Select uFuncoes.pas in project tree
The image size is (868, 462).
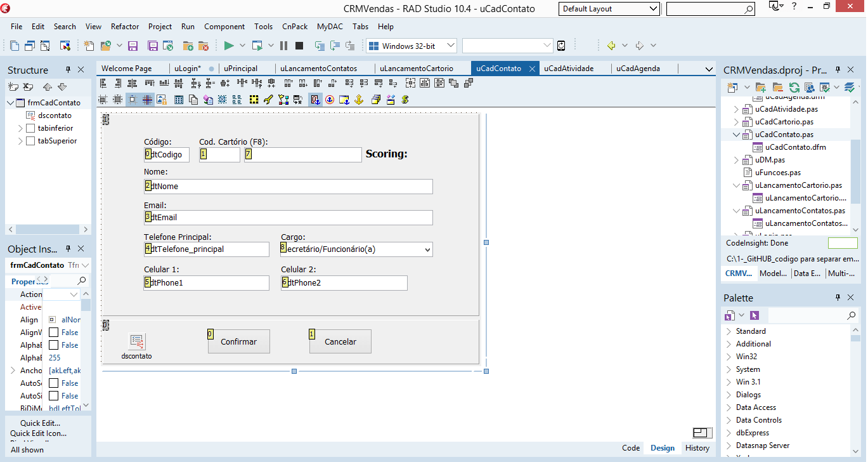pos(778,173)
